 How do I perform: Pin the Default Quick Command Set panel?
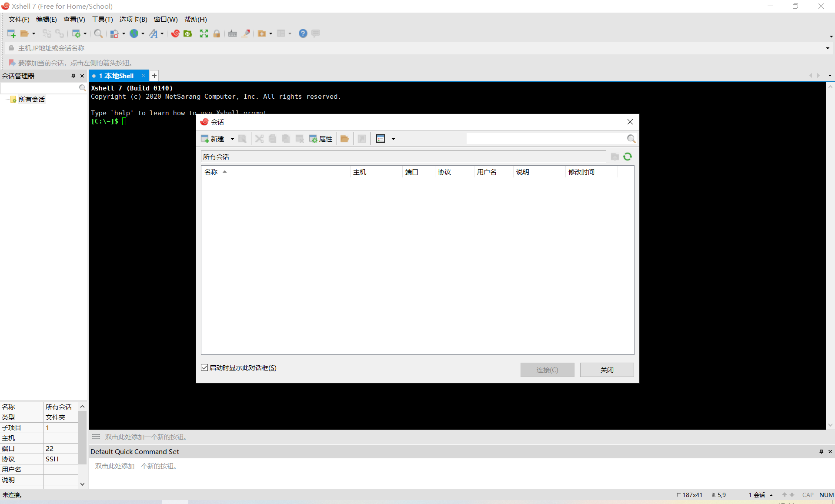(821, 451)
